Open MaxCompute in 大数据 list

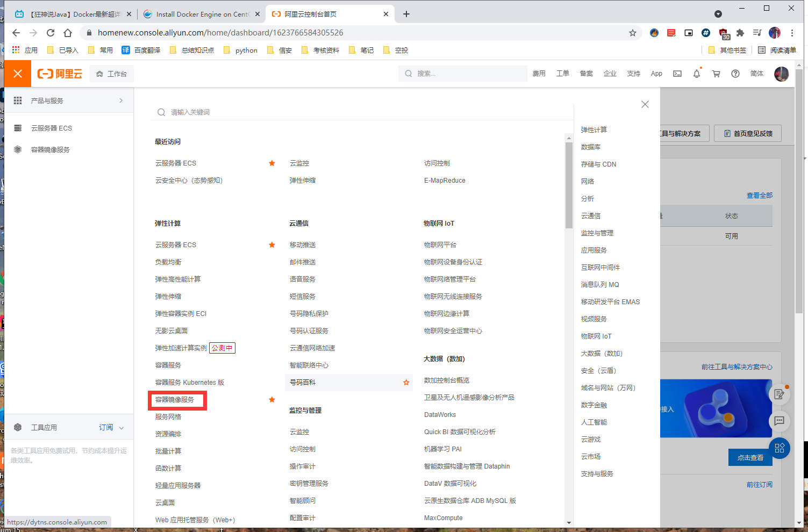click(443, 518)
